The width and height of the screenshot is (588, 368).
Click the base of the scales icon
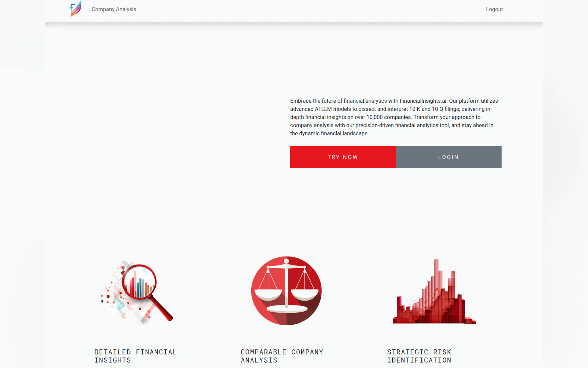click(287, 309)
